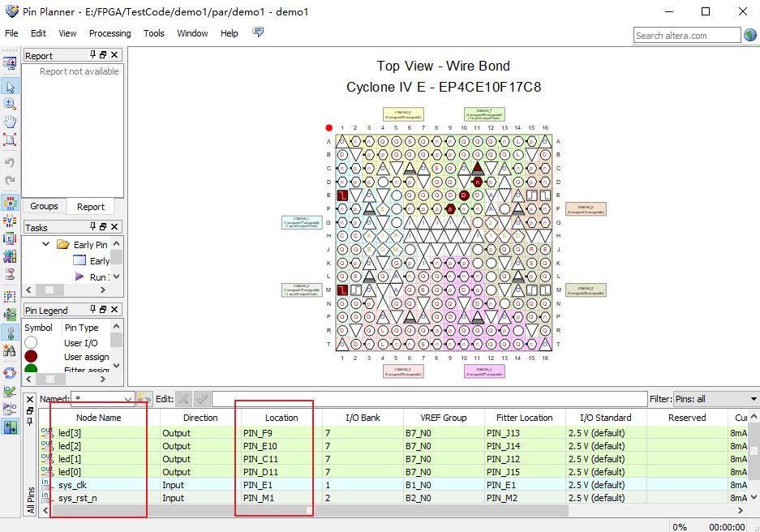
Task: Open the Window menu
Action: click(x=192, y=33)
